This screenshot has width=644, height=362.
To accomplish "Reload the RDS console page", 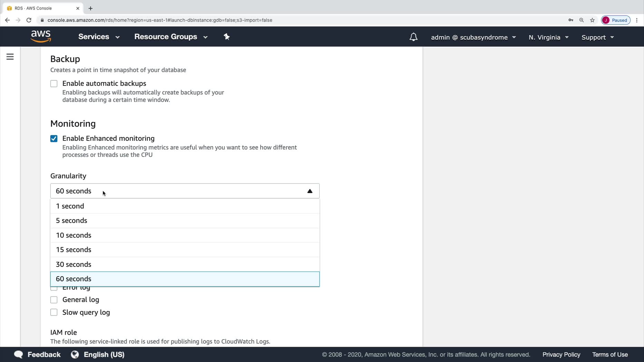I will pos(29,20).
